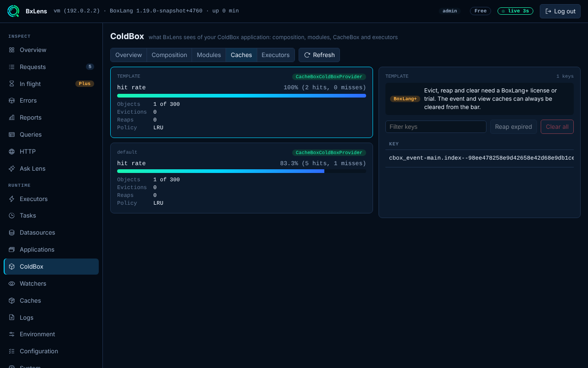Open the Requests list page
Viewport: 588px width, 368px height.
coord(51,67)
